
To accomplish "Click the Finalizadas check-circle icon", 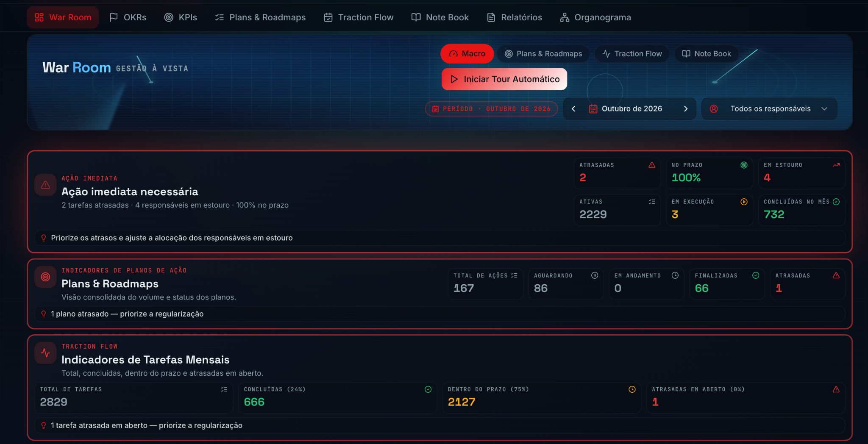I will coord(756,276).
